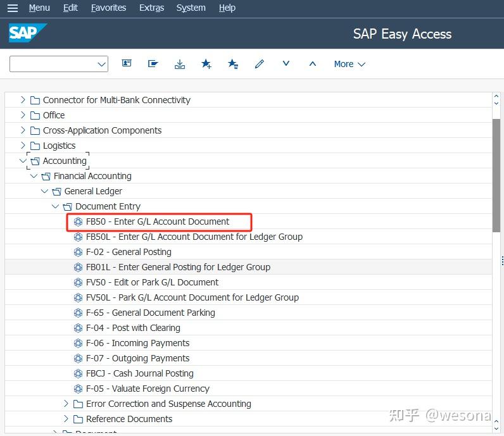Select F-65 - General Document Parking
The height and width of the screenshot is (436, 504).
click(151, 313)
